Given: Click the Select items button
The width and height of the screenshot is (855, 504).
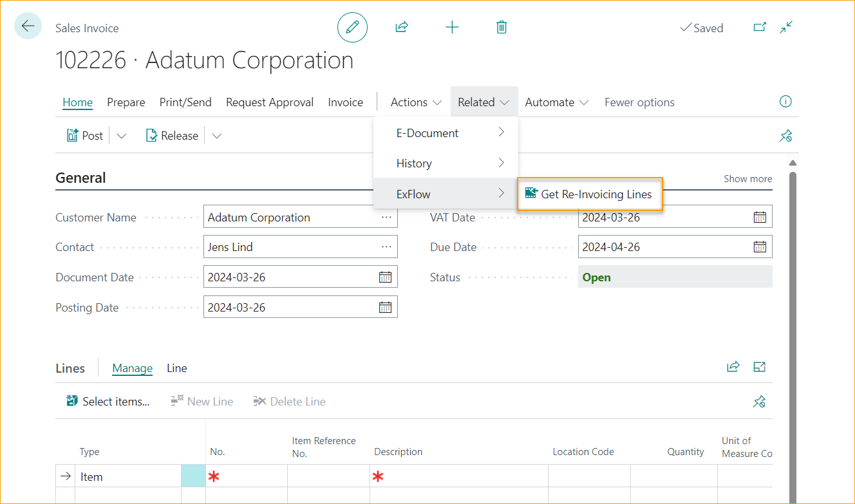Looking at the screenshot, I should (108, 402).
